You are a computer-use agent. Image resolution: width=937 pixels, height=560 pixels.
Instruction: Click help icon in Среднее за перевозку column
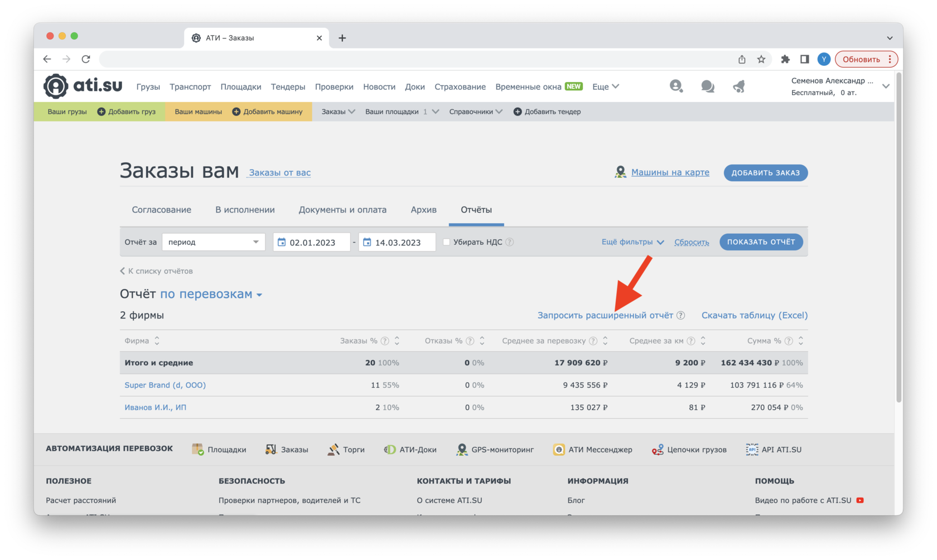(593, 341)
